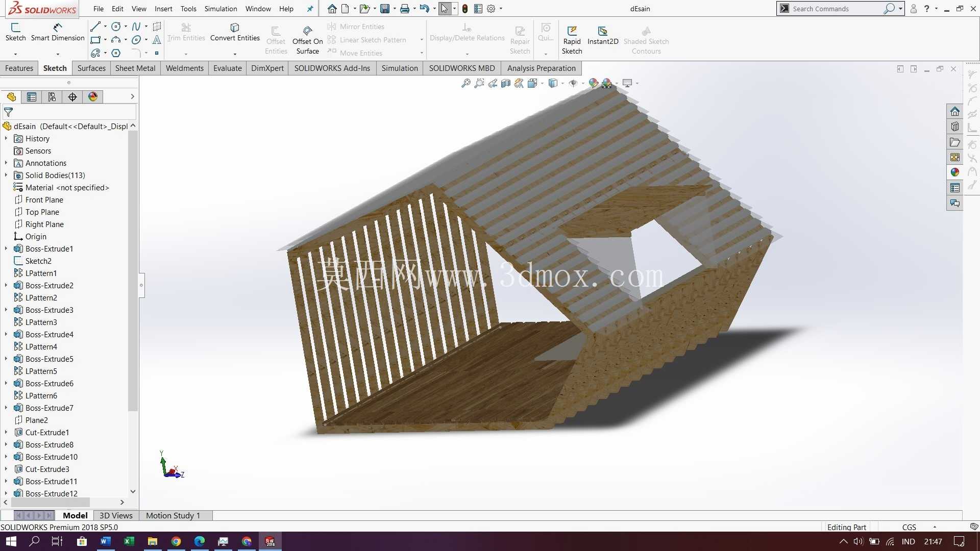Open the FeatureManager design tree tab
This screenshot has width=980, height=551.
[11, 97]
